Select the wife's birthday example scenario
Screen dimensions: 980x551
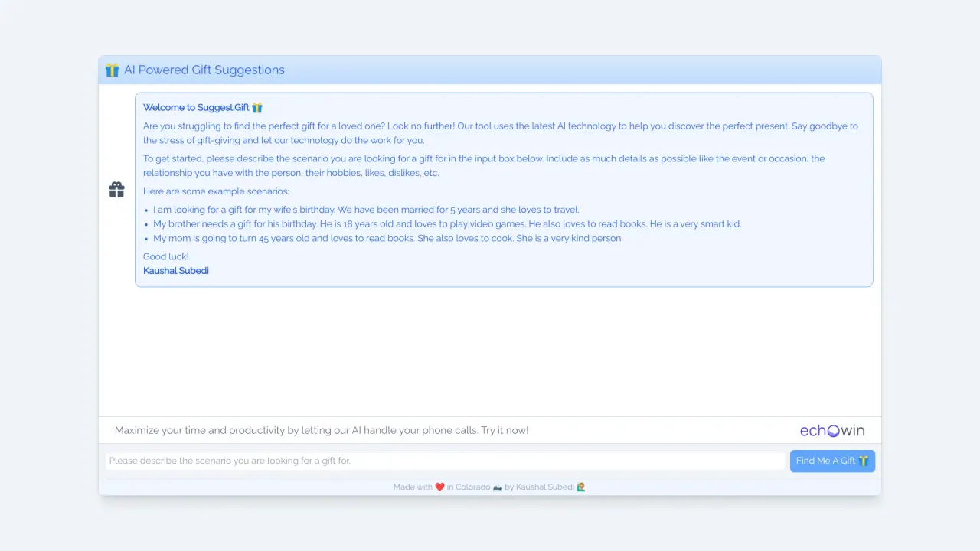[x=366, y=210]
